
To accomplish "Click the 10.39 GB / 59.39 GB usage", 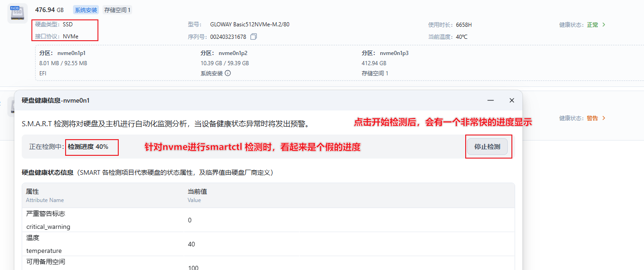I will pyautogui.click(x=225, y=63).
